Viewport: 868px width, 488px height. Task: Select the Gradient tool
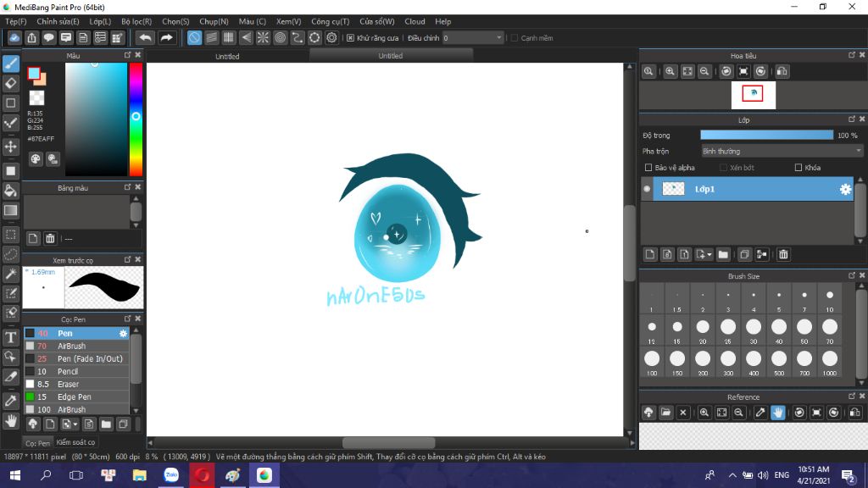pos(10,210)
